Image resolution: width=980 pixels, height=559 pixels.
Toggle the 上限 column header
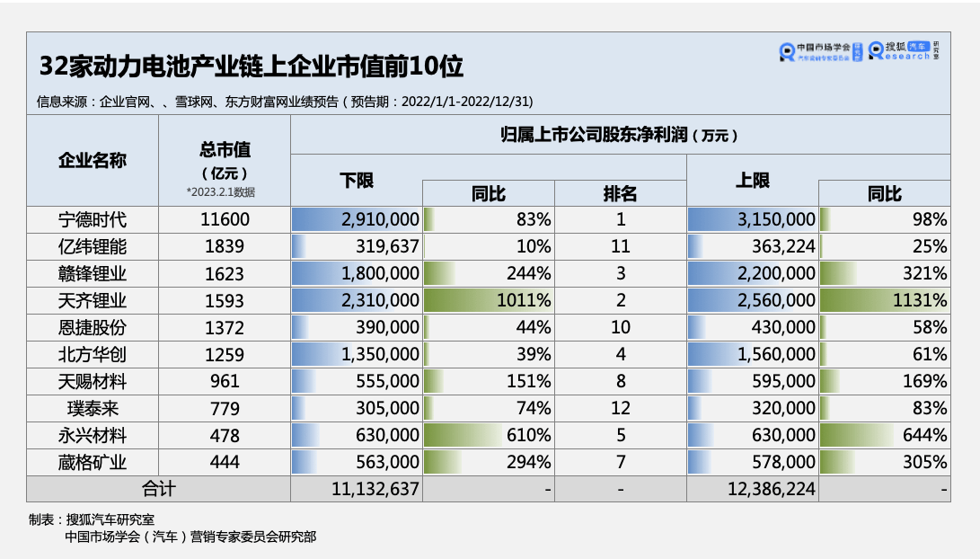click(753, 181)
